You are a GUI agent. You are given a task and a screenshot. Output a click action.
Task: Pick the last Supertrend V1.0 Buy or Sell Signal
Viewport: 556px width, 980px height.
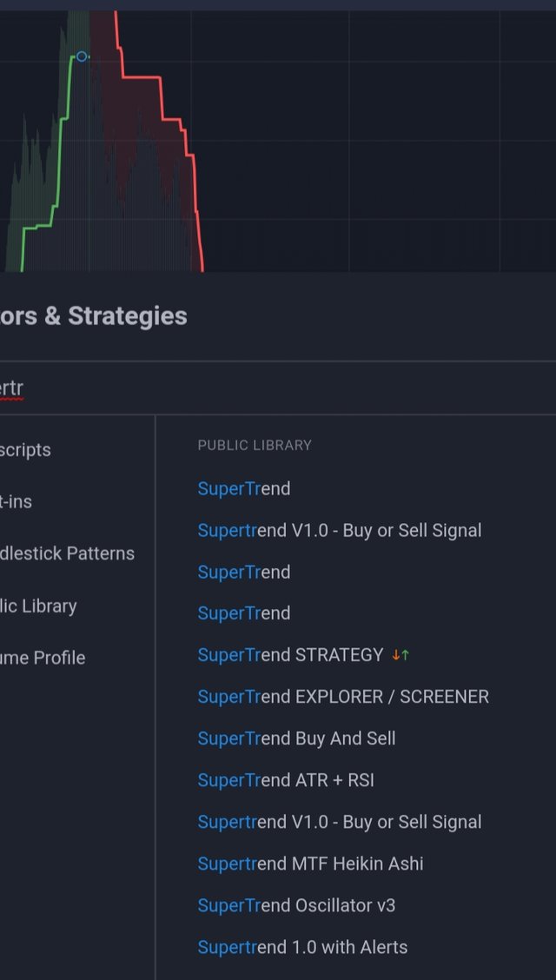click(339, 822)
